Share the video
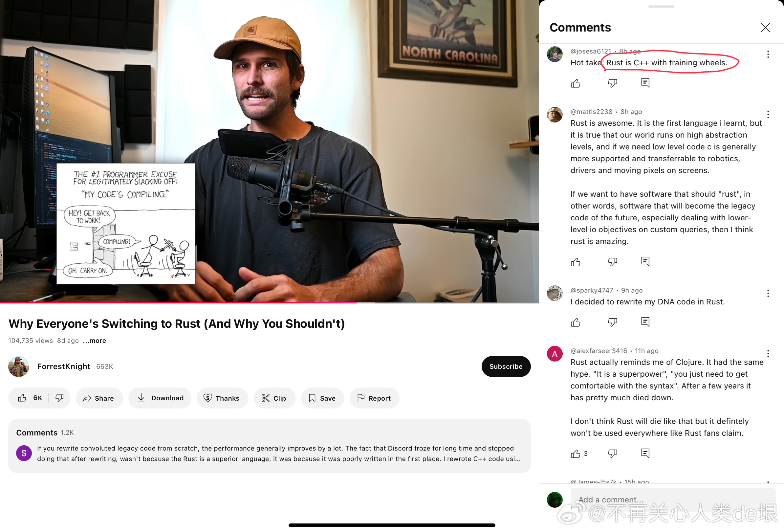This screenshot has height=532, width=784. pyautogui.click(x=99, y=398)
